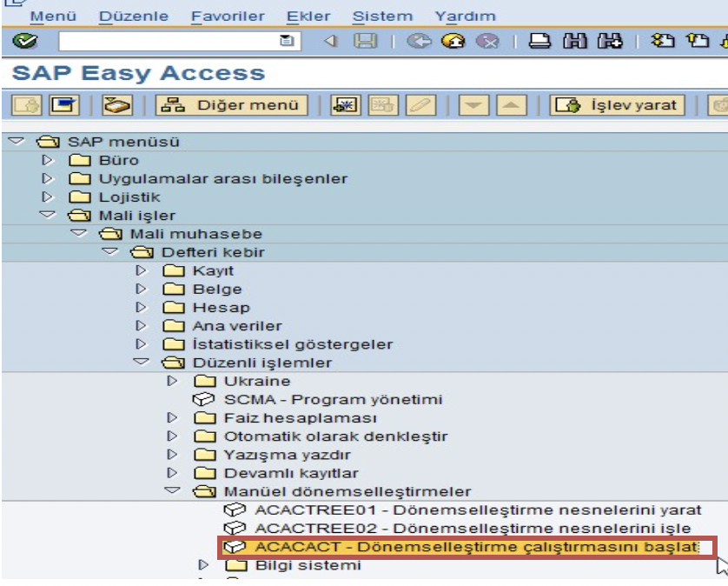Viewport: 728px width, 586px height.
Task: Open the Ekler menu
Action: point(308,17)
